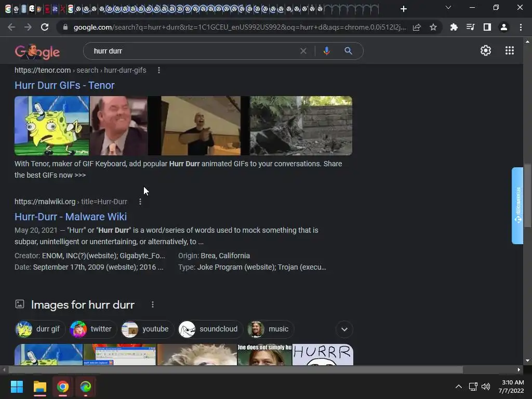This screenshot has width=532, height=399.
Task: Open Hurr-Durr - Malware Wiki link
Action: tap(71, 217)
